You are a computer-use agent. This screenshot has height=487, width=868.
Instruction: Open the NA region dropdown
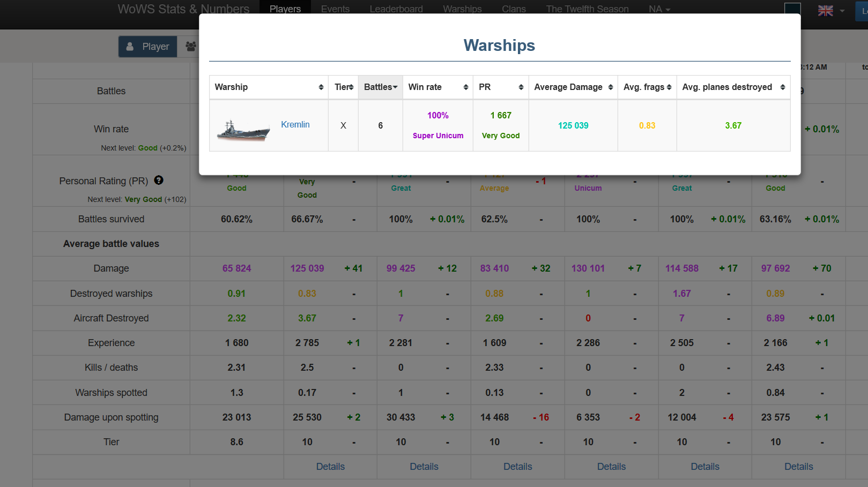click(x=659, y=9)
